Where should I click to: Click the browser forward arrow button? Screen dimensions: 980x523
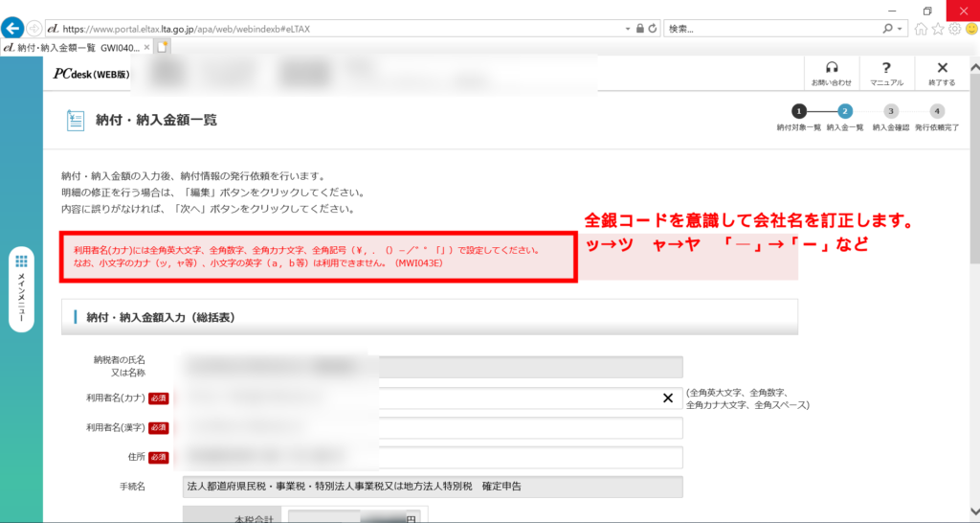pos(35,29)
